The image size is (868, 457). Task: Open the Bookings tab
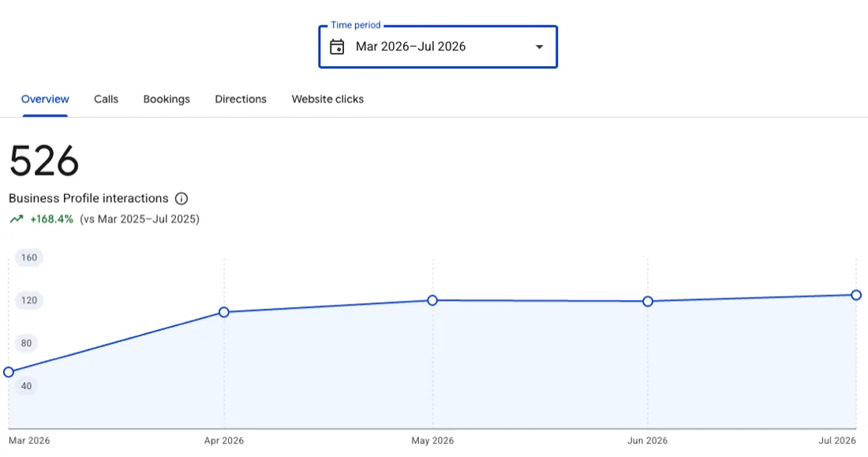coord(166,99)
